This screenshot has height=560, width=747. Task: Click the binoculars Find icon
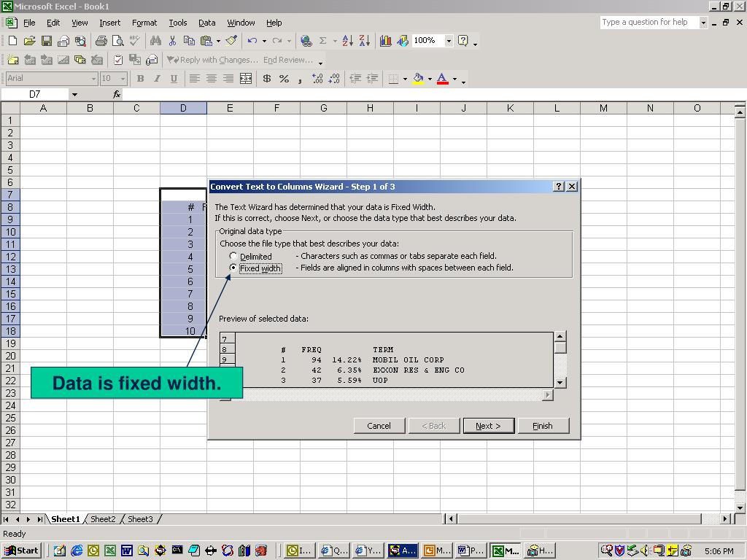tap(155, 41)
